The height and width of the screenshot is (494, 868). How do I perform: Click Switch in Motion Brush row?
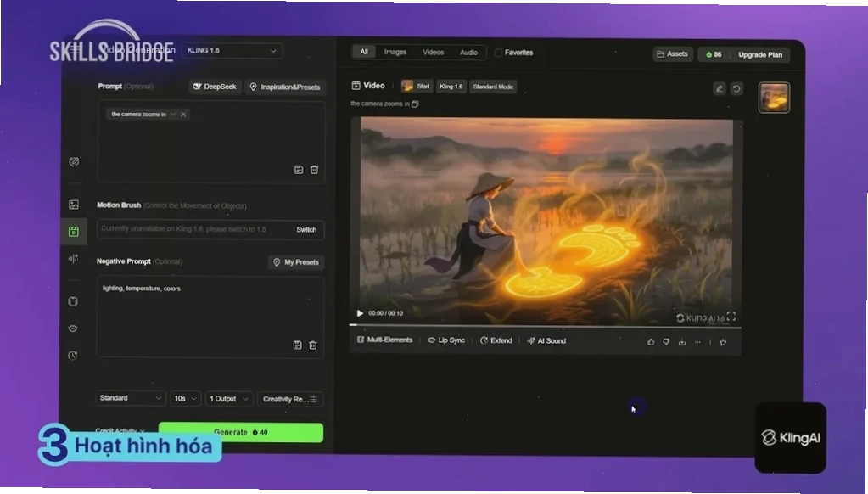coord(306,230)
